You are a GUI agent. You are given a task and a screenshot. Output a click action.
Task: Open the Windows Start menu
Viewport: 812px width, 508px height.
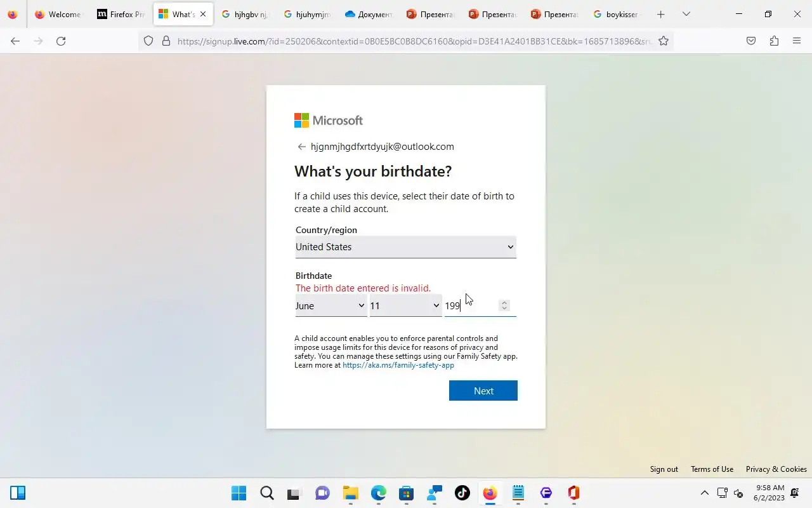[239, 493]
